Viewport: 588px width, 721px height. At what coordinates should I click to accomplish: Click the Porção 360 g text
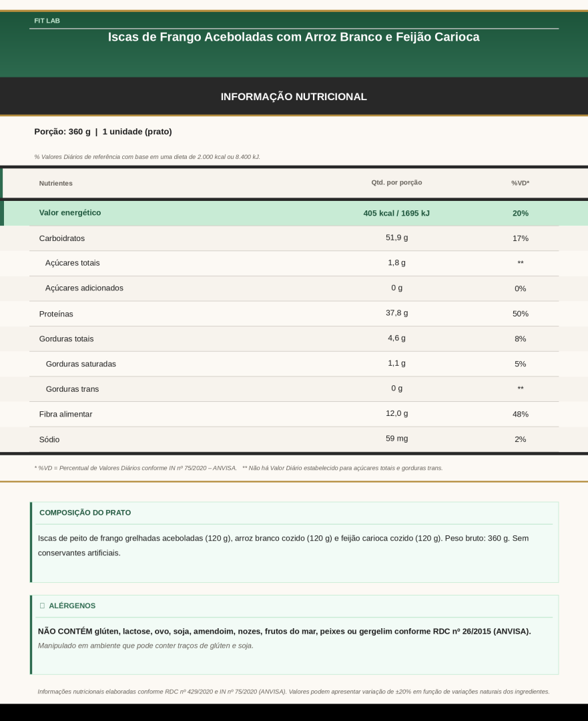pyautogui.click(x=62, y=132)
